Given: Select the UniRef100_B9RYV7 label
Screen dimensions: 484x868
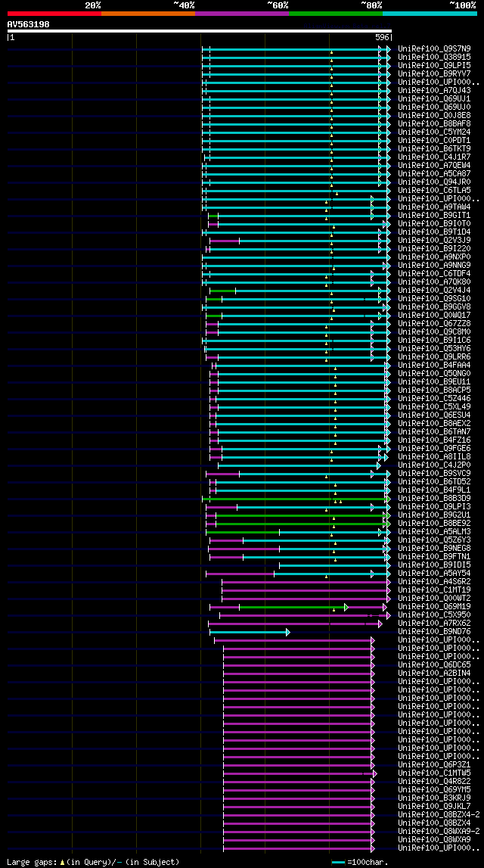Looking at the screenshot, I should coord(434,73).
